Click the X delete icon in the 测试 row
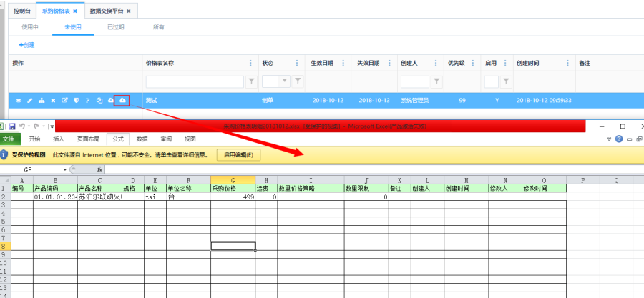The image size is (644, 298). click(x=53, y=101)
